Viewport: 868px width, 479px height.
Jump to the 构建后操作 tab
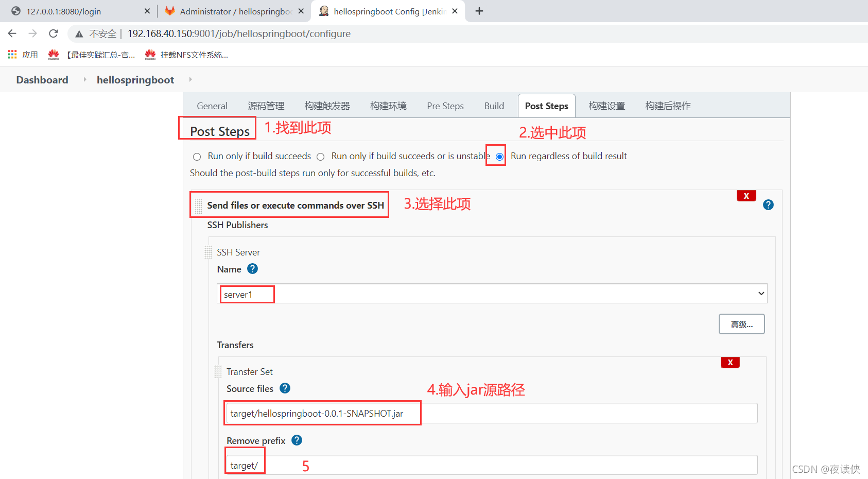(x=668, y=106)
